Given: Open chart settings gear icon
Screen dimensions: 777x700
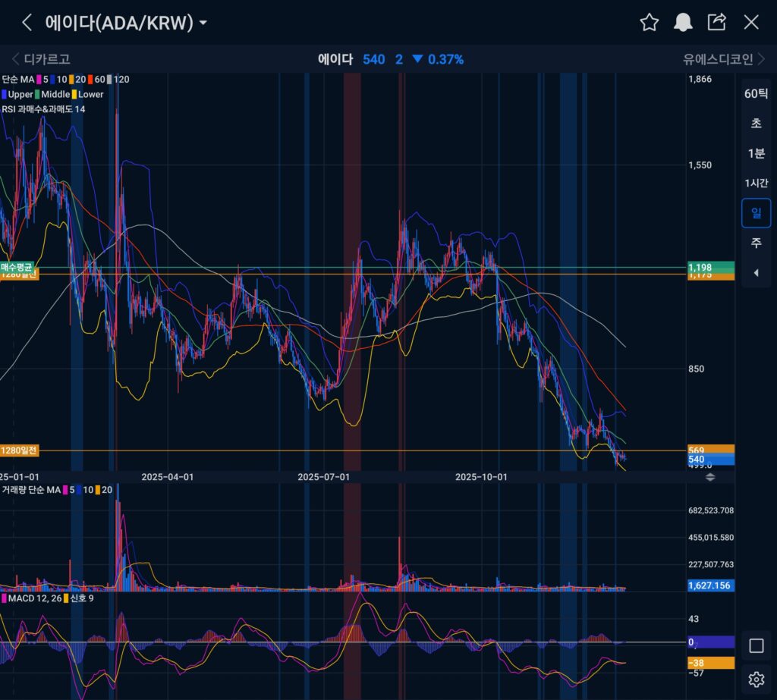Looking at the screenshot, I should click(756, 679).
